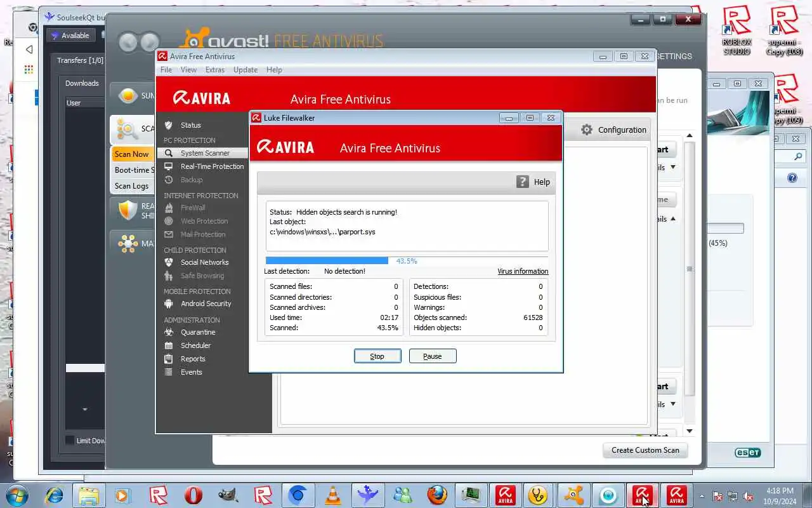This screenshot has height=508, width=812.
Task: Open the Events section in Avira
Action: point(191,372)
